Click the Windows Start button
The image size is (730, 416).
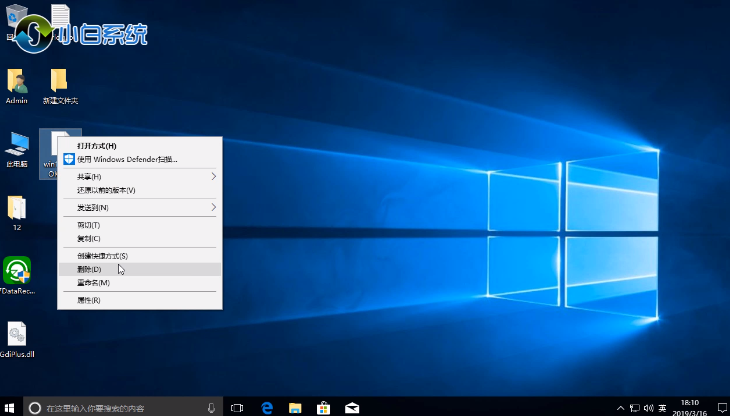point(10,407)
